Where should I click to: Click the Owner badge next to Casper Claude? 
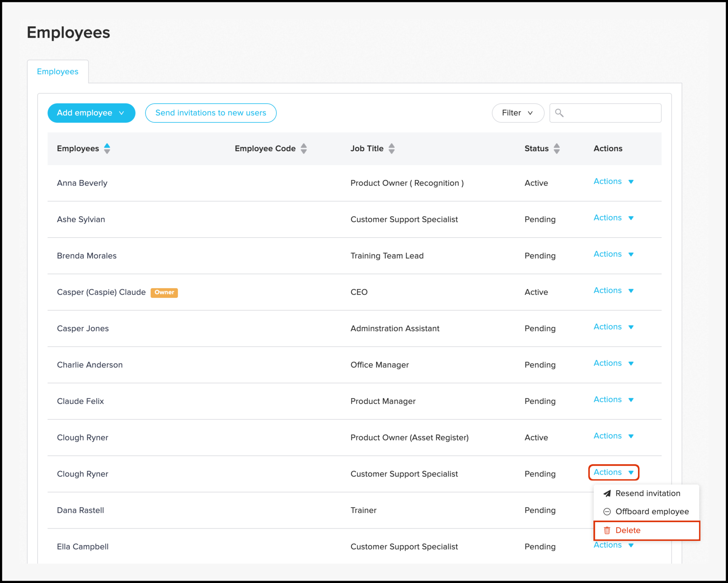click(x=164, y=292)
